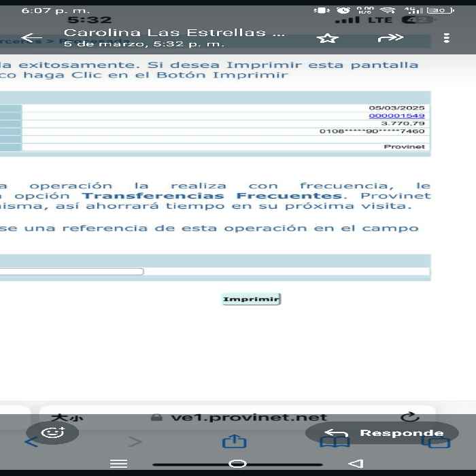Forward the image using double-arrow icon
Screen dimensions: 476x476
coord(390,38)
